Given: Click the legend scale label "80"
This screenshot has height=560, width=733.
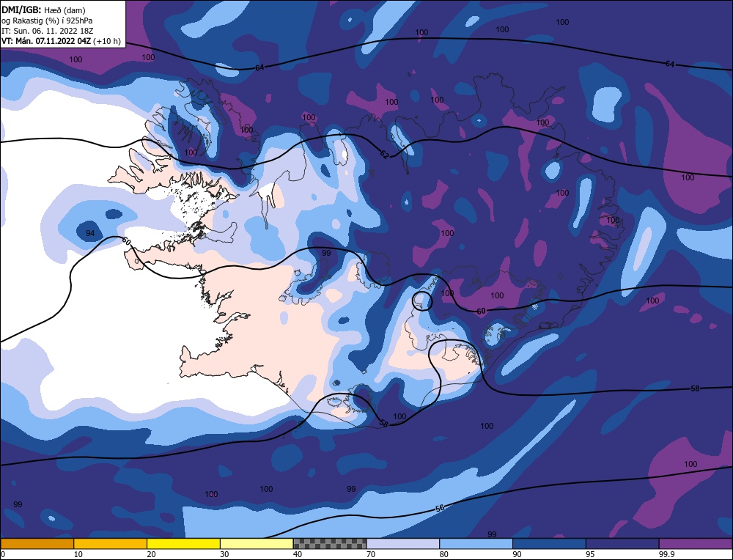Looking at the screenshot, I should (x=443, y=554).
